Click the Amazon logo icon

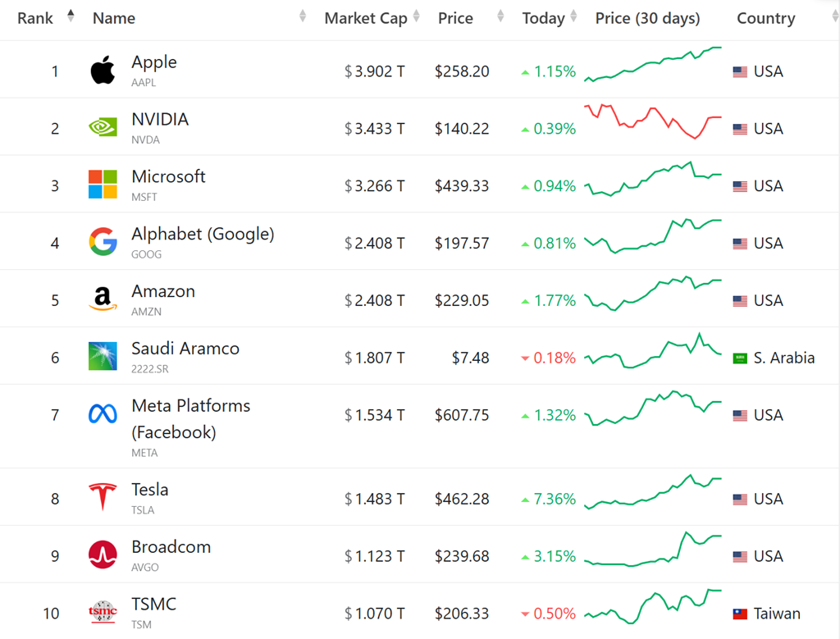pos(103,299)
